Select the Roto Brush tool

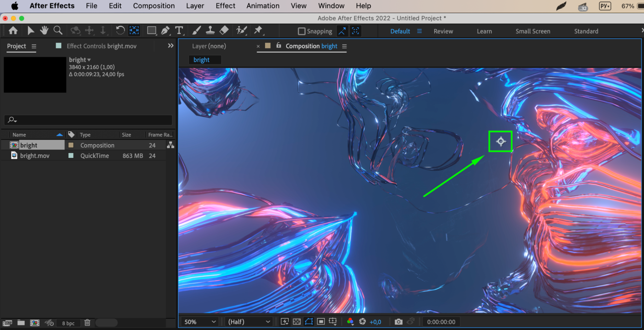coord(241,31)
